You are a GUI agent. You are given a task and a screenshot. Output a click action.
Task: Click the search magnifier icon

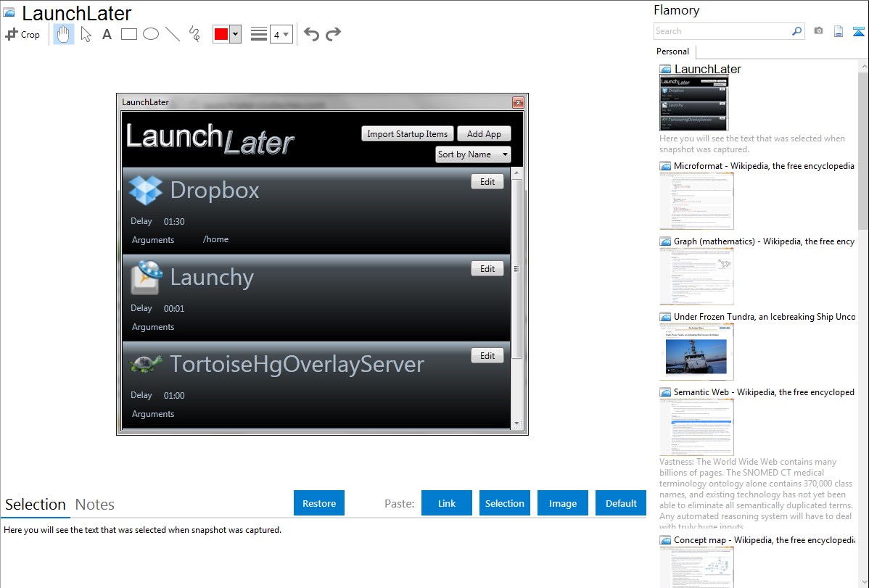click(796, 31)
